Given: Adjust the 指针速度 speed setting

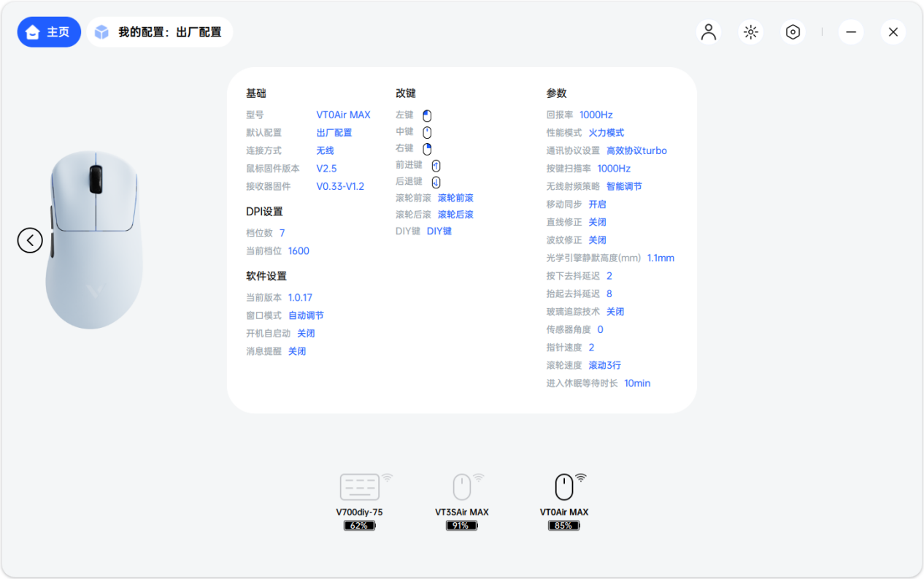Looking at the screenshot, I should (x=590, y=347).
